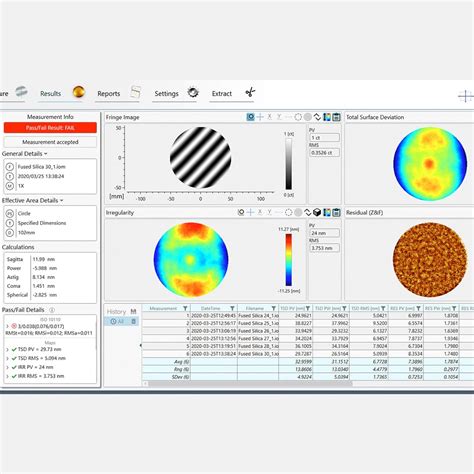Viewport: 474px width, 474px height.
Task: Click the paper sheet Reports icon
Action: (135, 92)
